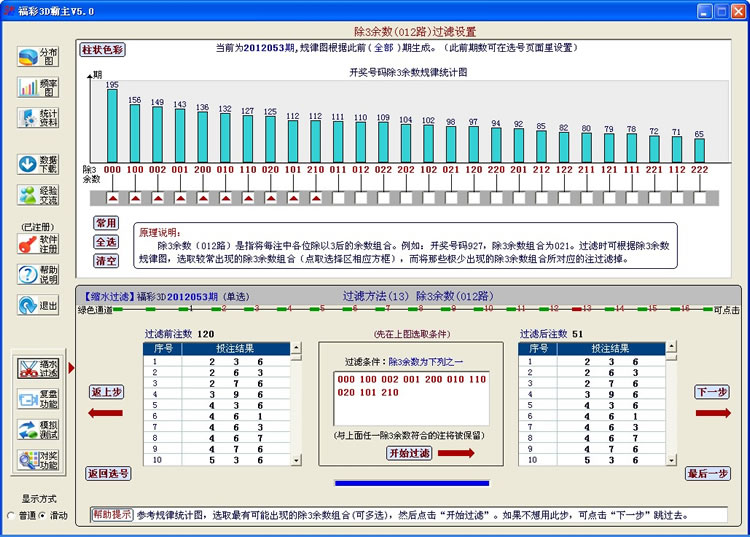The height and width of the screenshot is (537, 750).
Task: Jump to filter step 5 on channel
Action: tap(313, 310)
